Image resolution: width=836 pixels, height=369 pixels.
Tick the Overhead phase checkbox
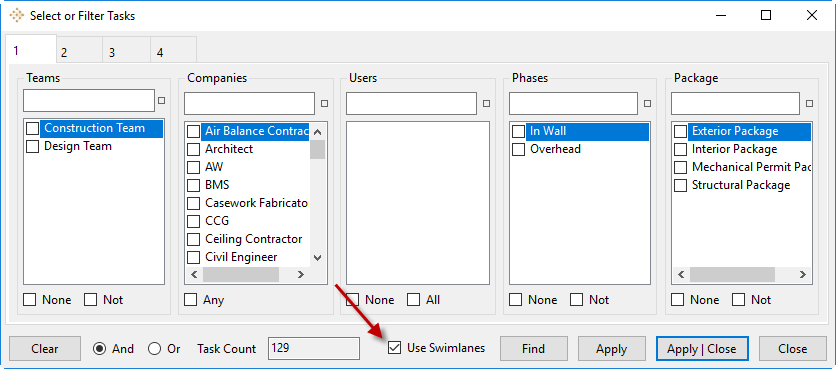click(x=518, y=149)
